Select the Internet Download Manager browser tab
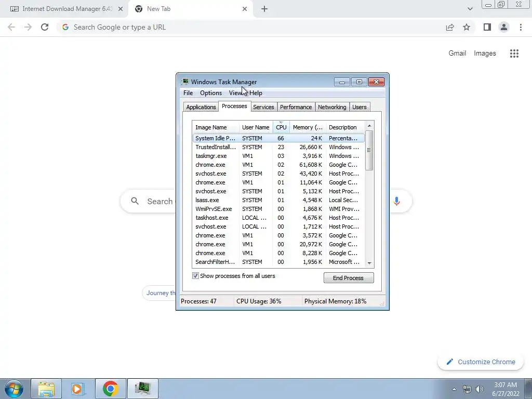 [64, 9]
